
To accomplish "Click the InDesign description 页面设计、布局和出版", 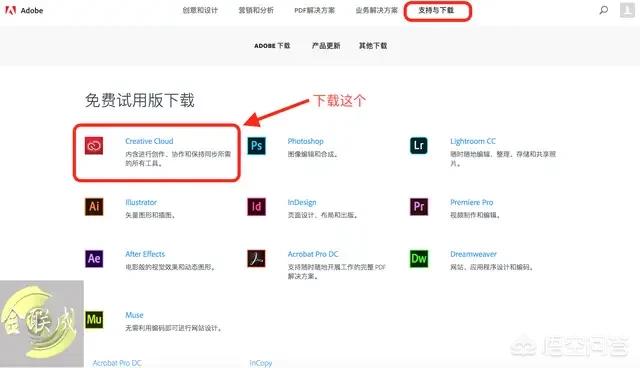I will [322, 215].
